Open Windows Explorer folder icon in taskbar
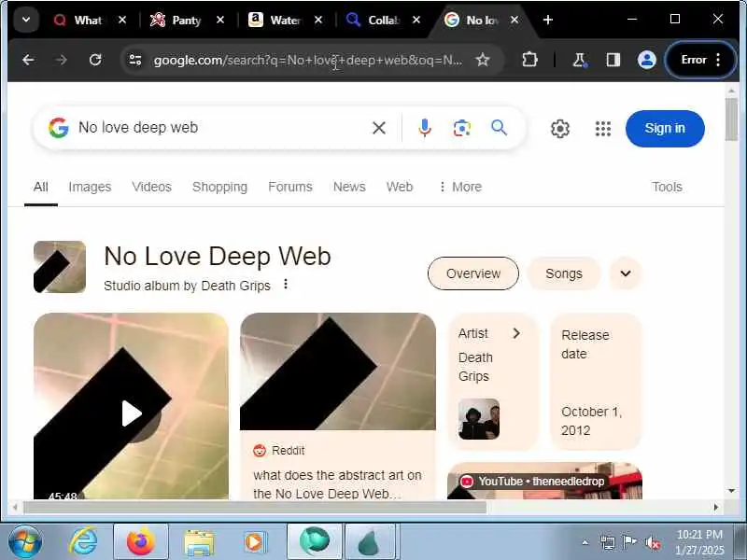747x560 pixels. coord(199,542)
